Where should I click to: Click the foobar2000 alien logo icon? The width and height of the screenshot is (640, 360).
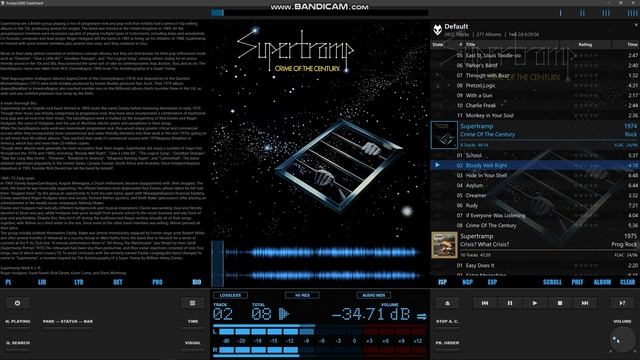coord(437,29)
